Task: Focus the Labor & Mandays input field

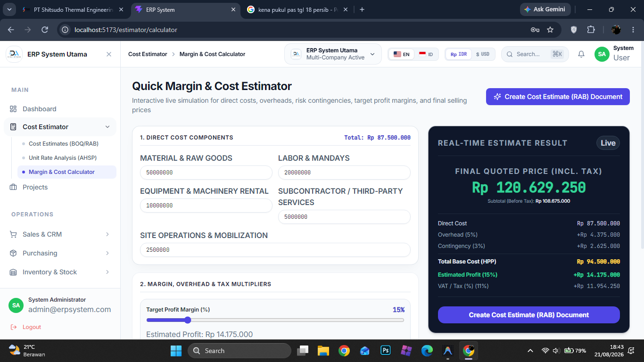Action: coord(344,173)
